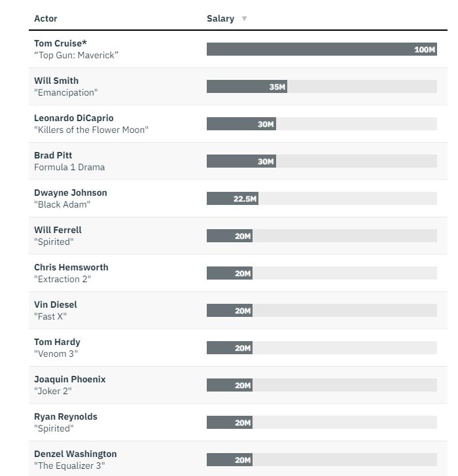Image resolution: width=458 pixels, height=476 pixels.
Task: Select Dwayne Johnson in the list
Action: pos(71,192)
